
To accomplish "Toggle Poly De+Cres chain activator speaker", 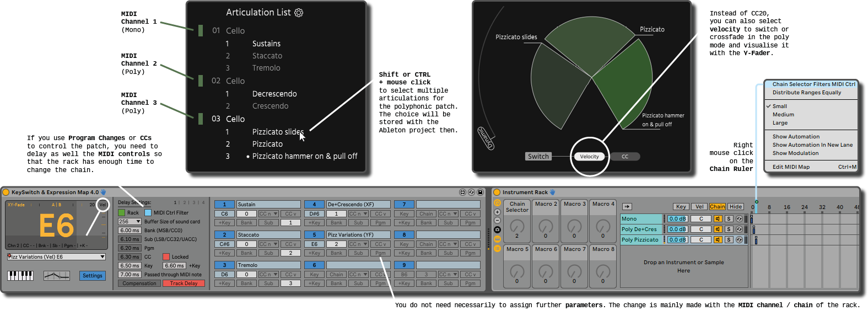I will [718, 229].
